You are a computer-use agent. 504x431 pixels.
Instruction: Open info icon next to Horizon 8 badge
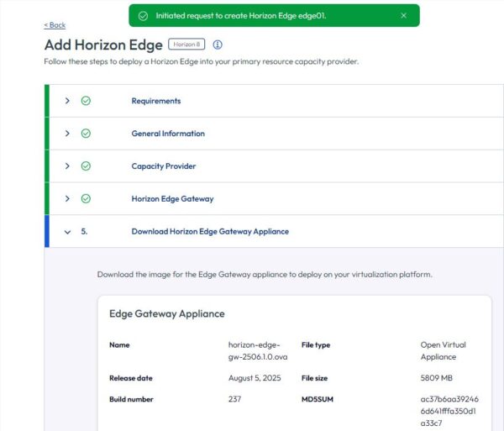coord(218,45)
